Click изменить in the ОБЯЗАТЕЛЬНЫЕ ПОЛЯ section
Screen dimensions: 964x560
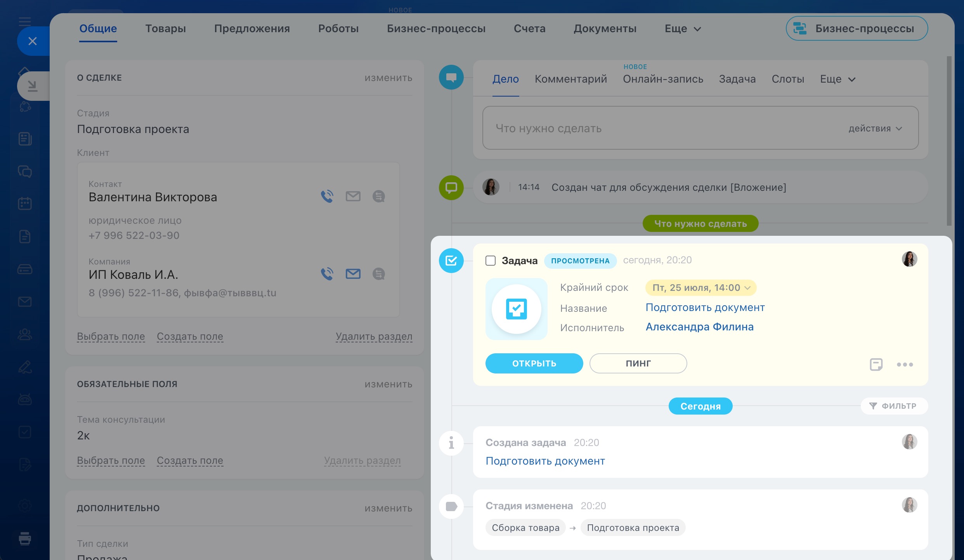pos(388,384)
